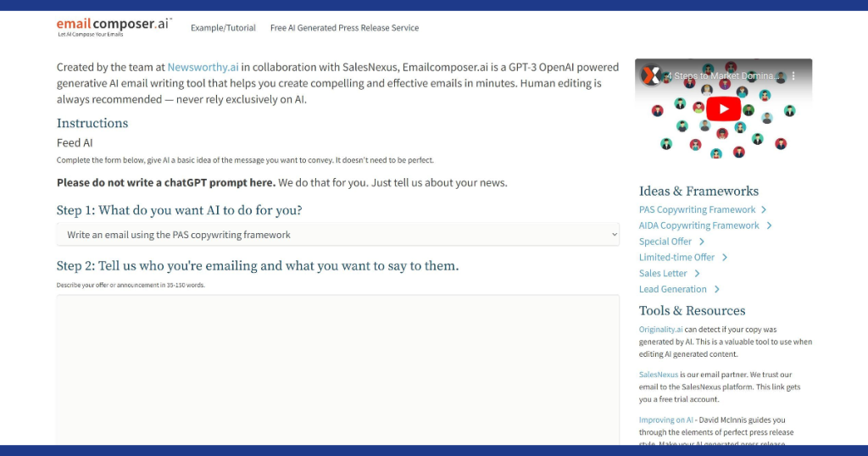Viewport: 868px width, 456px height.
Task: Click 'Please do not write a chatGPT prompt here.' text
Action: pyautogui.click(x=166, y=182)
